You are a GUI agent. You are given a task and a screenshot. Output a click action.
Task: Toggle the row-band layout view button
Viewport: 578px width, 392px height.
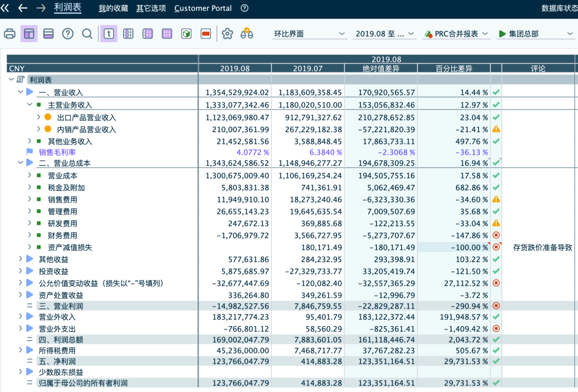[x=48, y=34]
